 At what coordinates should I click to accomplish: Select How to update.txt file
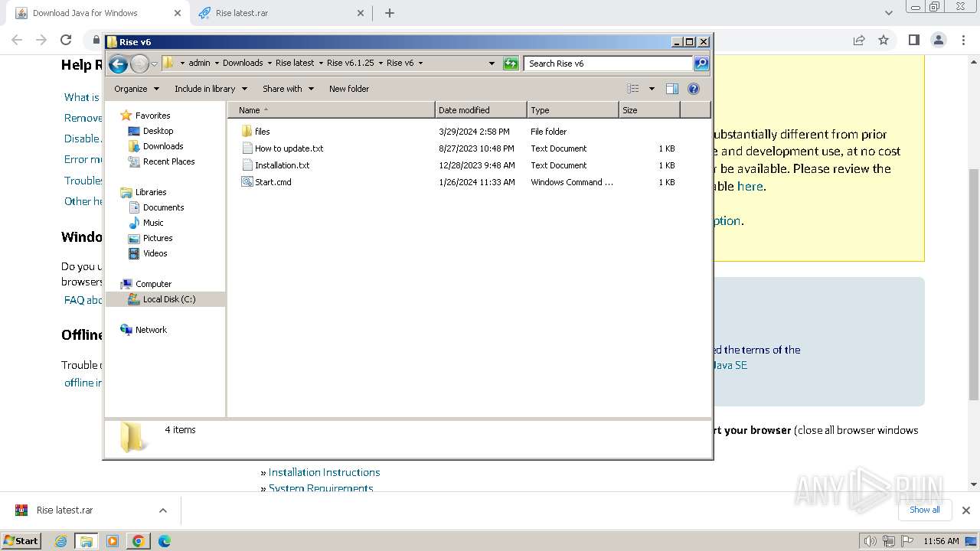pos(289,148)
